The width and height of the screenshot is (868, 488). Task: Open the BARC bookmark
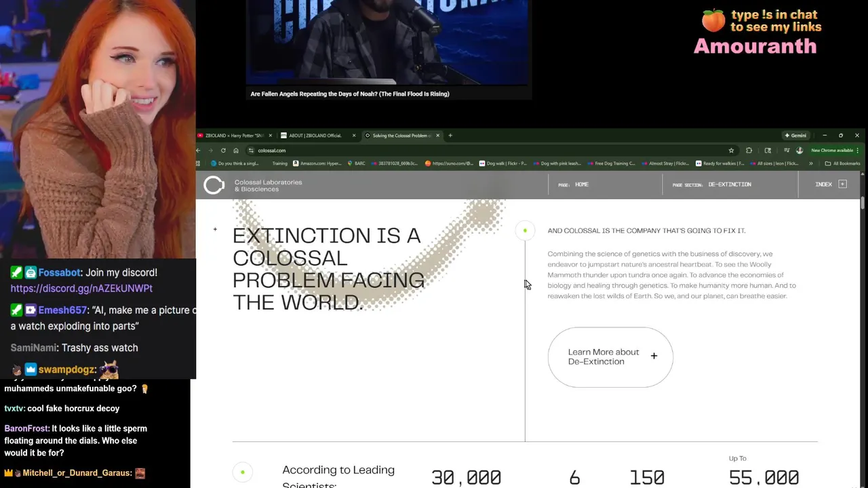(356, 163)
